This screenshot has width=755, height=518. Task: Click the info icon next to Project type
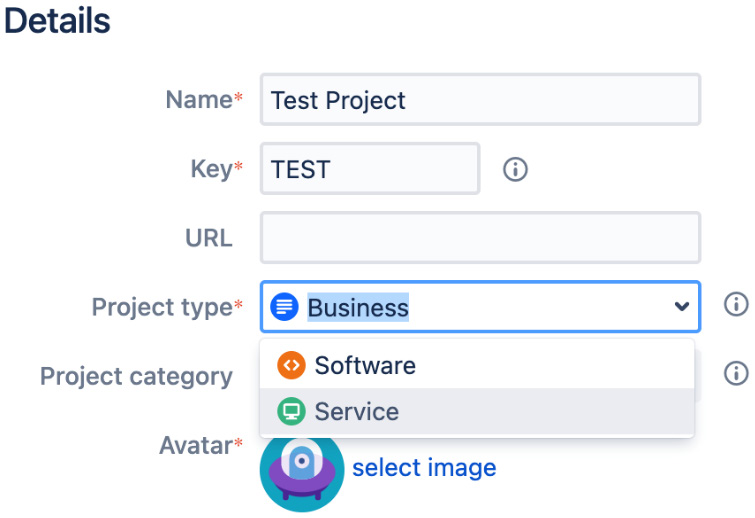click(x=736, y=305)
